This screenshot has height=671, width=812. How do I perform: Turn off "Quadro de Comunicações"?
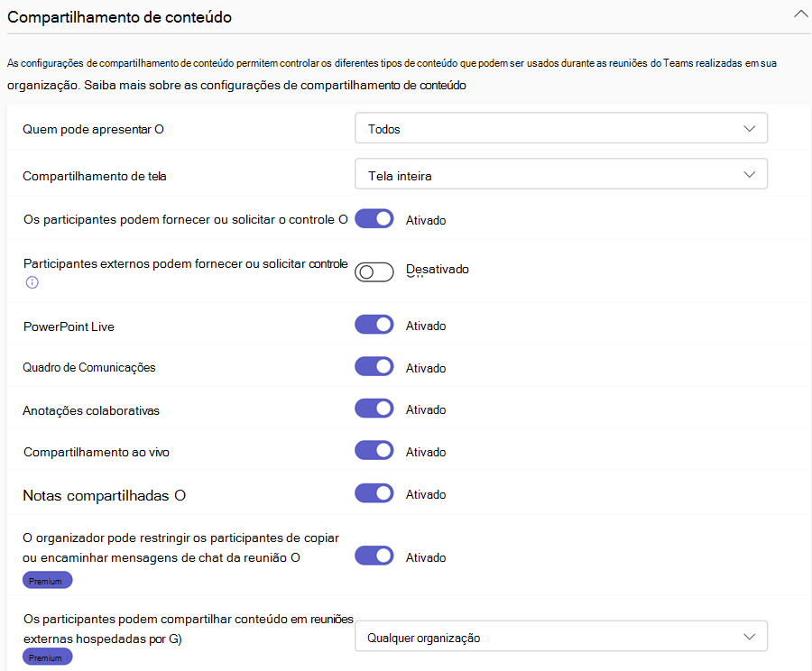click(374, 366)
